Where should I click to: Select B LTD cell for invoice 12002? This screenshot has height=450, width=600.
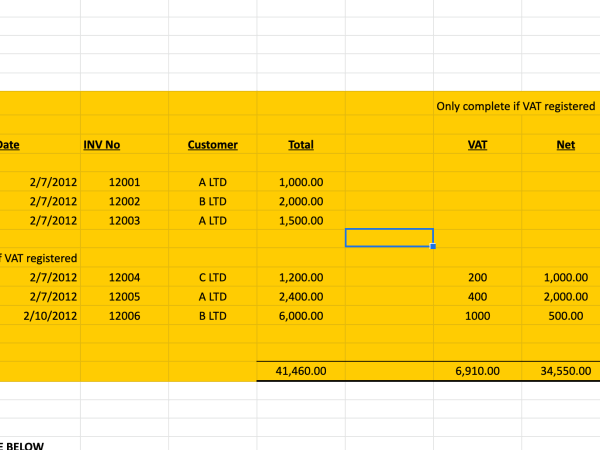click(213, 201)
